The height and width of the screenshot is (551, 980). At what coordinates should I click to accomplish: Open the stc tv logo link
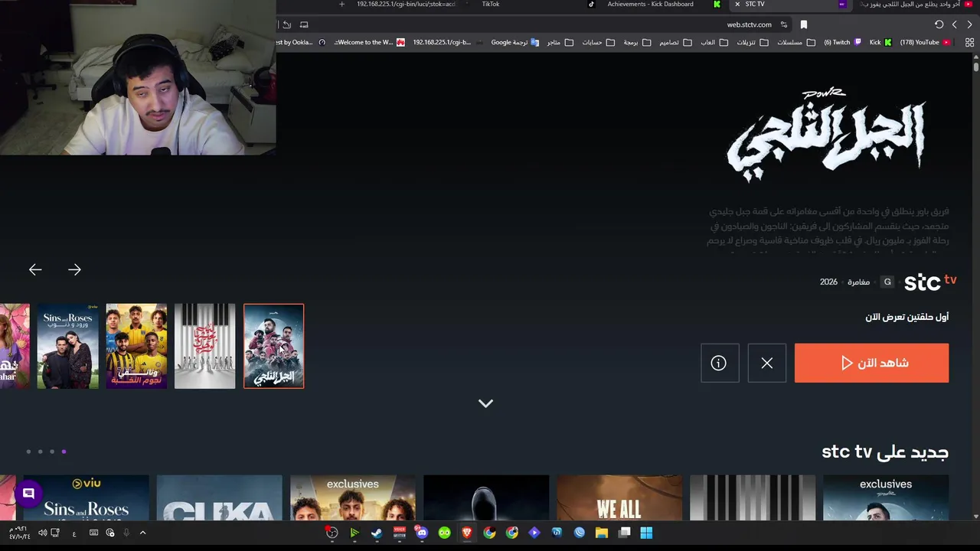(x=930, y=282)
